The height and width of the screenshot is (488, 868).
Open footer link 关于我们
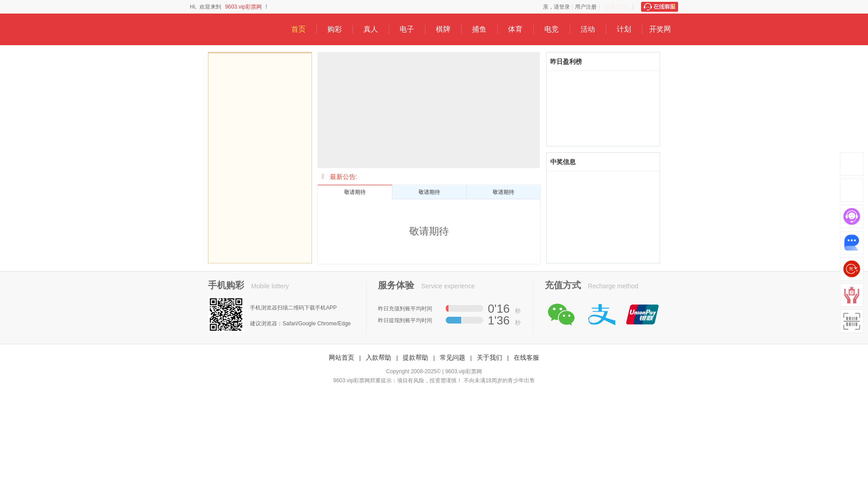[490, 358]
